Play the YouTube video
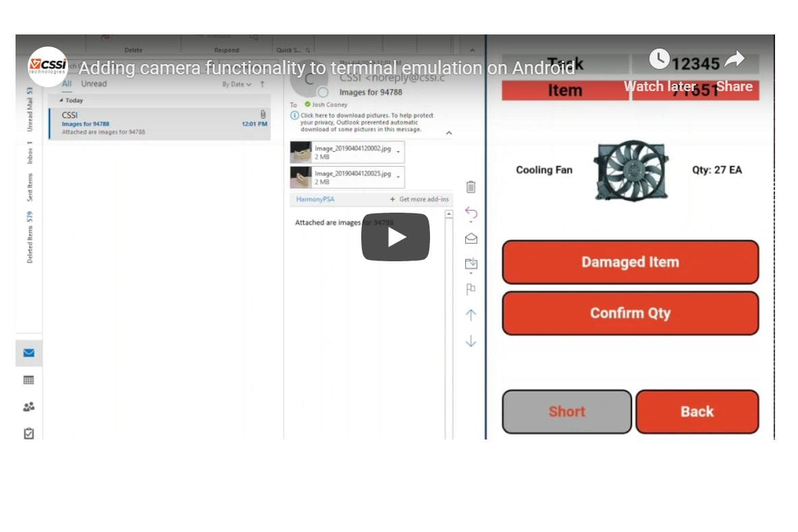Image resolution: width=798 pixels, height=532 pixels. (x=395, y=237)
